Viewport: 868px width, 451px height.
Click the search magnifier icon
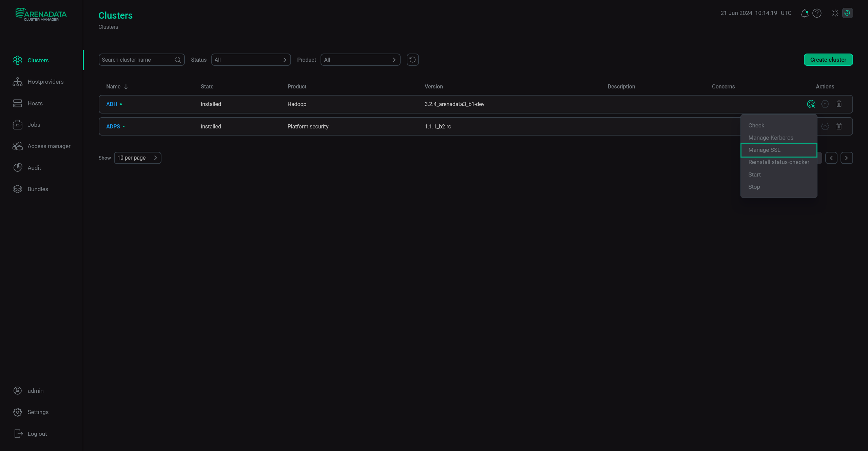point(178,60)
